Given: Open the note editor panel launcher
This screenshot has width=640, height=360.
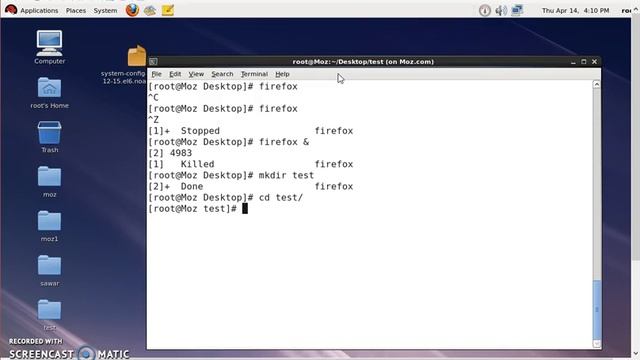Looking at the screenshot, I should tap(168, 10).
